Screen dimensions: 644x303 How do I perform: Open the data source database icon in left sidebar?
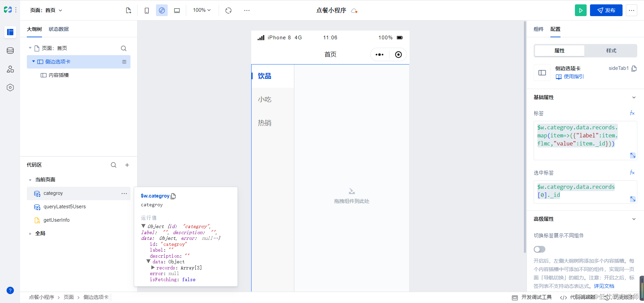(10, 51)
